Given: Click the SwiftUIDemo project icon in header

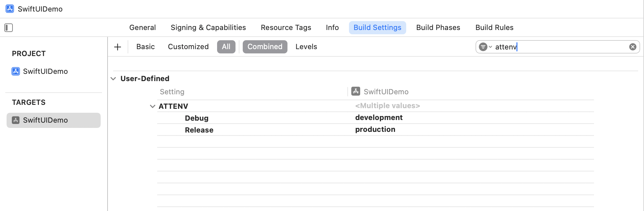Looking at the screenshot, I should (10, 9).
